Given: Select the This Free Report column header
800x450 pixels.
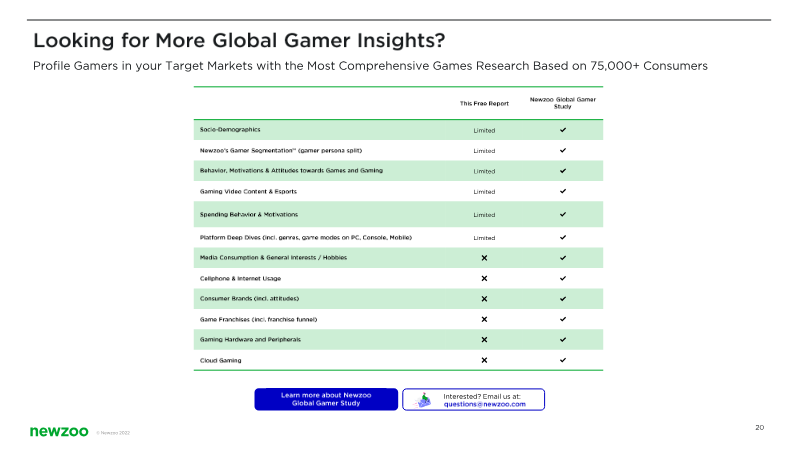Looking at the screenshot, I should pyautogui.click(x=484, y=103).
